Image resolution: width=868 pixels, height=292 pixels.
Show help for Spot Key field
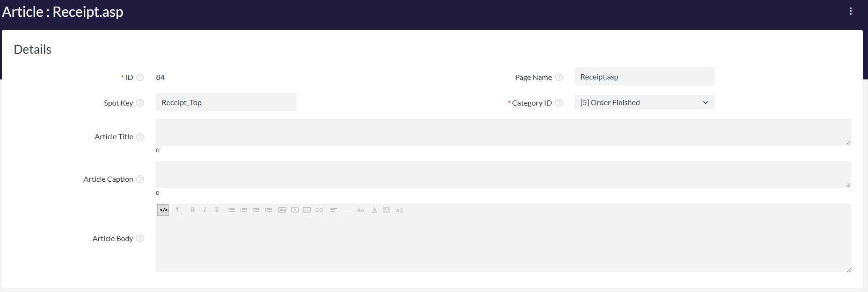tap(140, 103)
